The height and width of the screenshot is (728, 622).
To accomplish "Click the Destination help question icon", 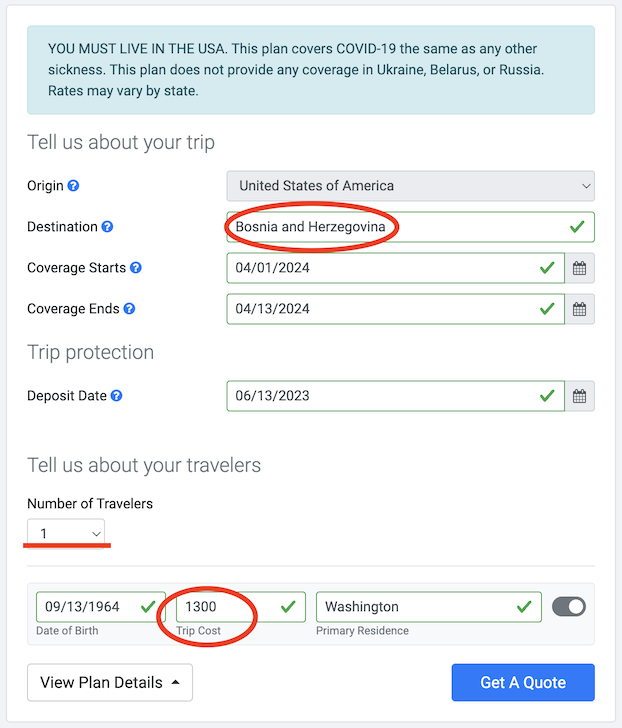I will tap(107, 227).
